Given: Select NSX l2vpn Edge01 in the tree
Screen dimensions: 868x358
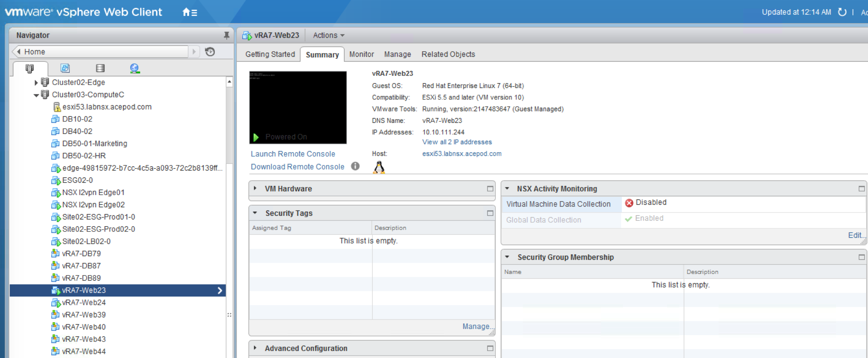Looking at the screenshot, I should (93, 193).
